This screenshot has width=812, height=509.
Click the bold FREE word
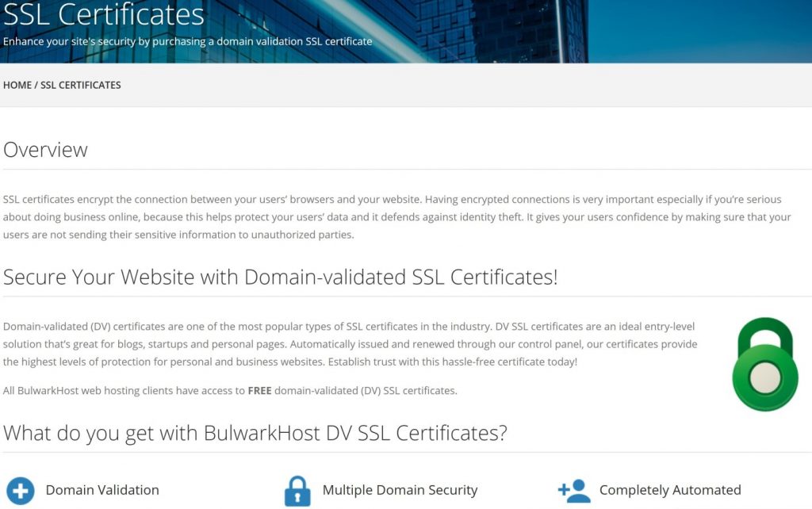point(259,390)
